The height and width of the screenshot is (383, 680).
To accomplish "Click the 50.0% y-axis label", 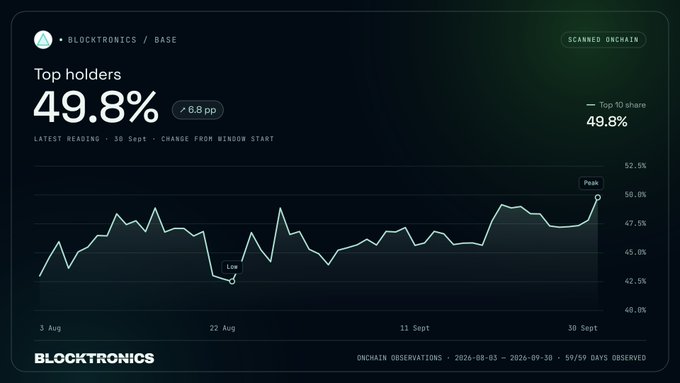I will (x=635, y=195).
